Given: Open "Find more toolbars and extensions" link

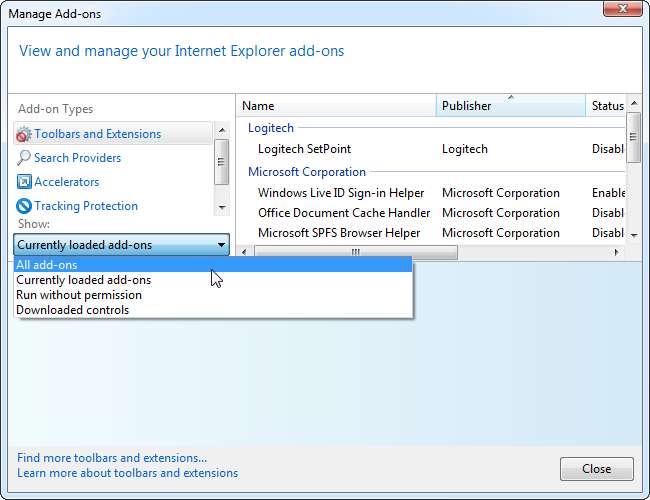Looking at the screenshot, I should [112, 458].
